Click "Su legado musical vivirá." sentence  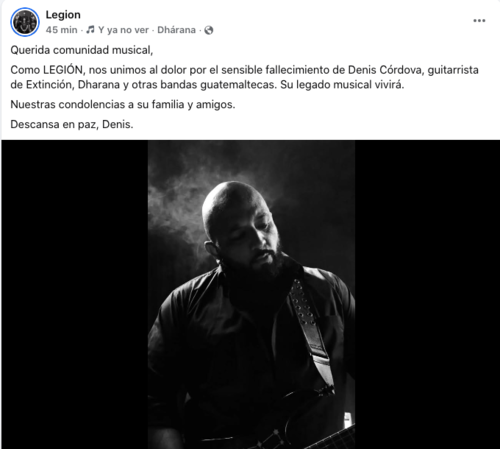[x=342, y=85]
